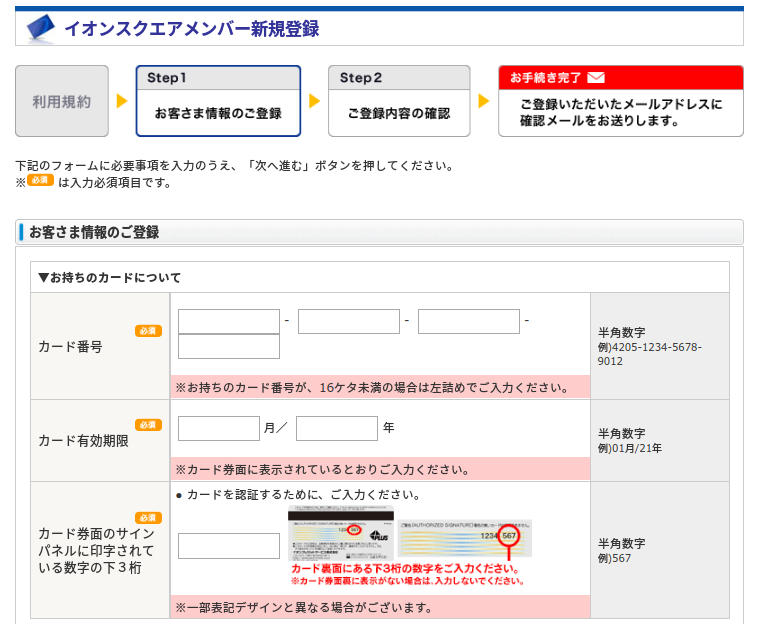Click the 必須 badge next to カード番号
This screenshot has width=760, height=624.
(x=148, y=331)
